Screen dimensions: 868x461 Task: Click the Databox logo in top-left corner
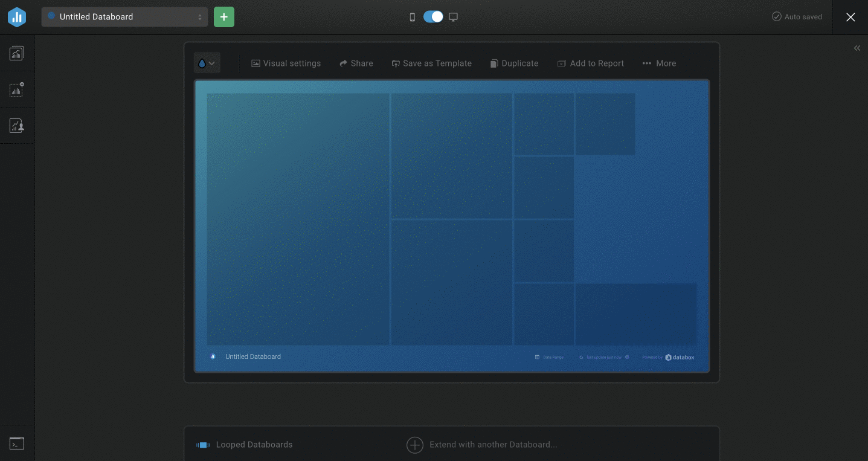click(x=17, y=17)
